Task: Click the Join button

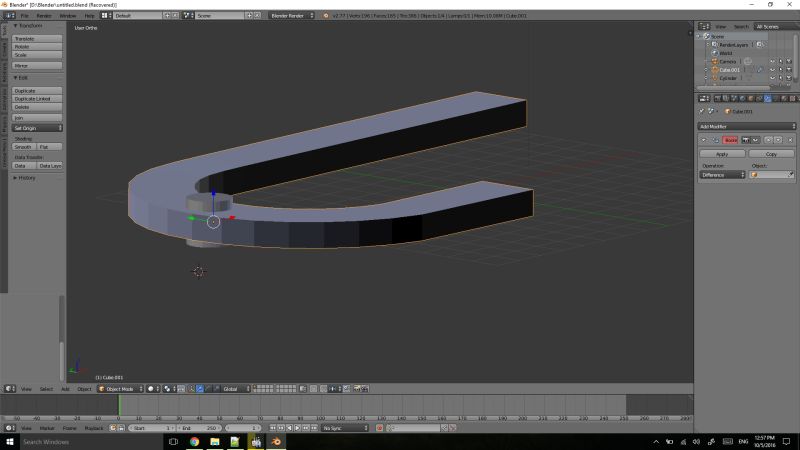Action: [37, 118]
